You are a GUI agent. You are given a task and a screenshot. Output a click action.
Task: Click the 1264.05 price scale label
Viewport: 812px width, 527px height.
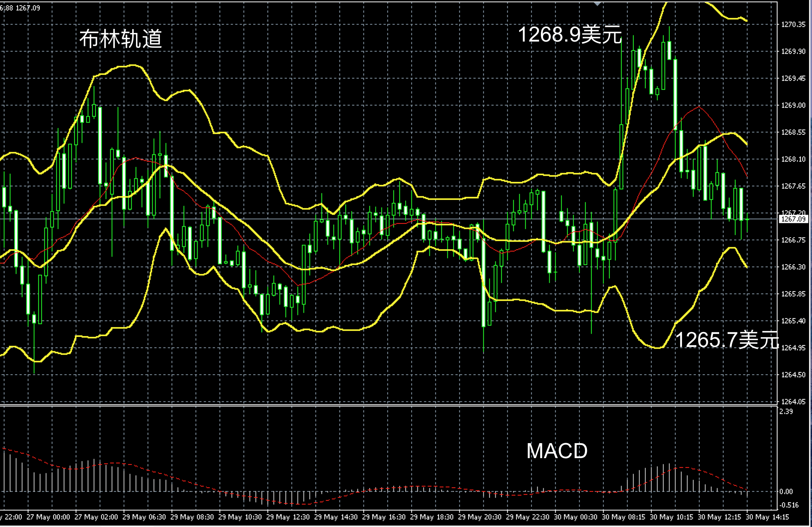[793, 402]
